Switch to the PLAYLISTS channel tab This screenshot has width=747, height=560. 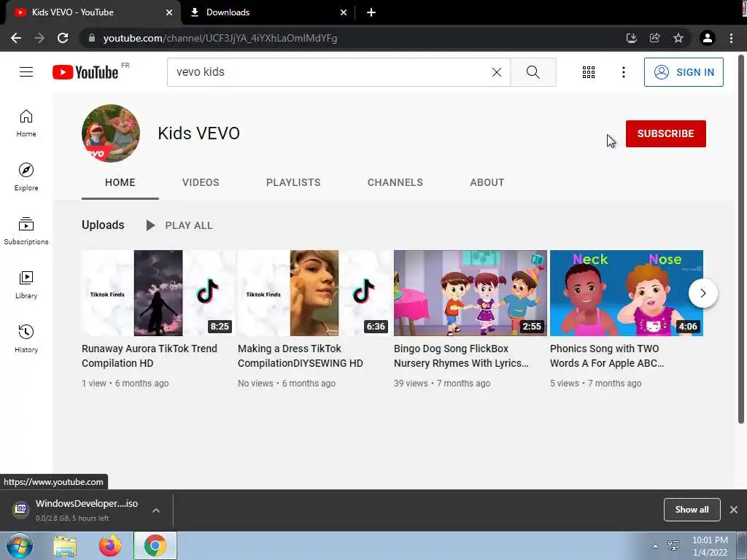click(x=293, y=182)
